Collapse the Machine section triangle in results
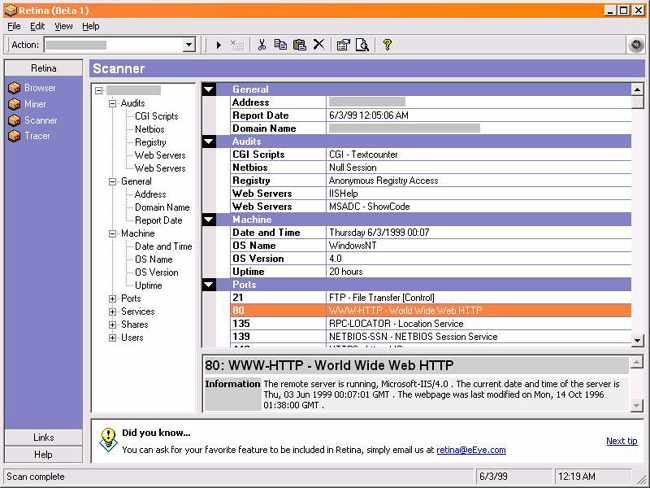 click(x=209, y=219)
